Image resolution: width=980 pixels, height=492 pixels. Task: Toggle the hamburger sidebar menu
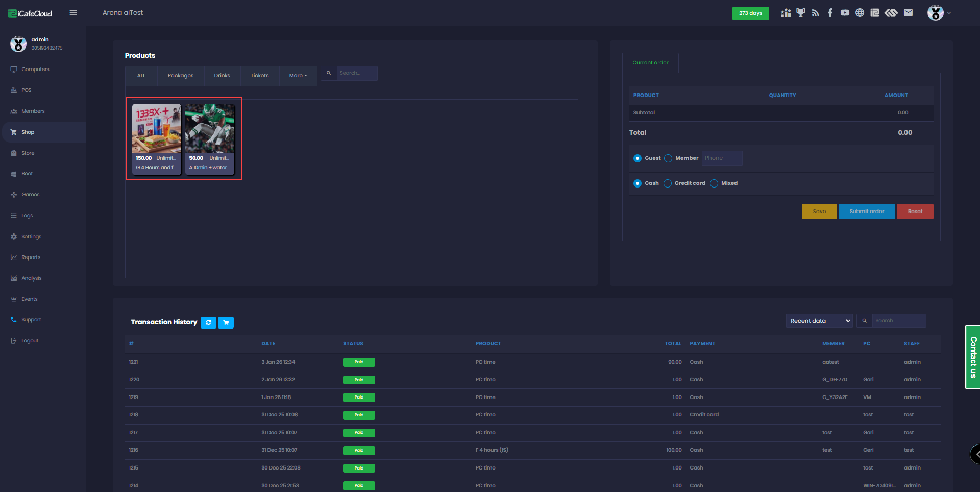pos(73,13)
